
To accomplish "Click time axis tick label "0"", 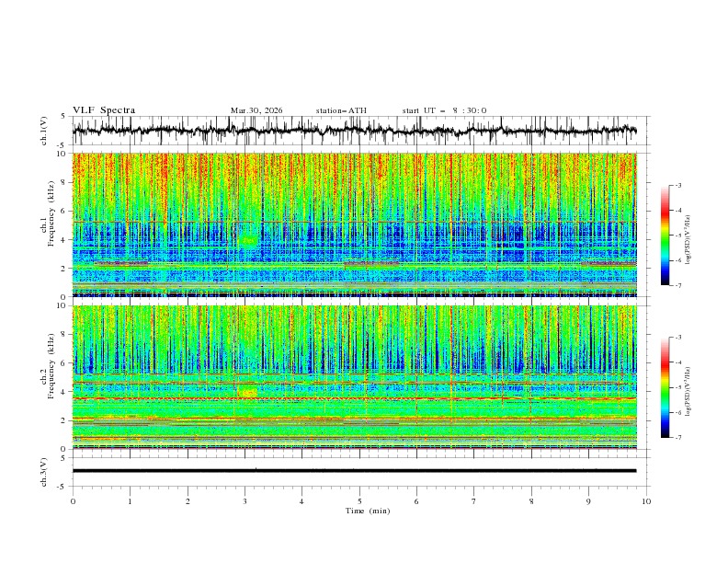I will [x=73, y=501].
